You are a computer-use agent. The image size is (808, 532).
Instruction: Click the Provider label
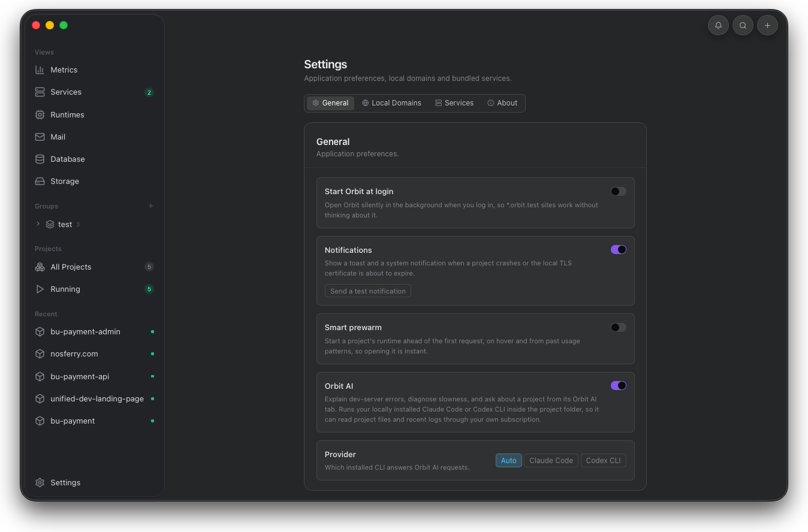[x=340, y=454]
